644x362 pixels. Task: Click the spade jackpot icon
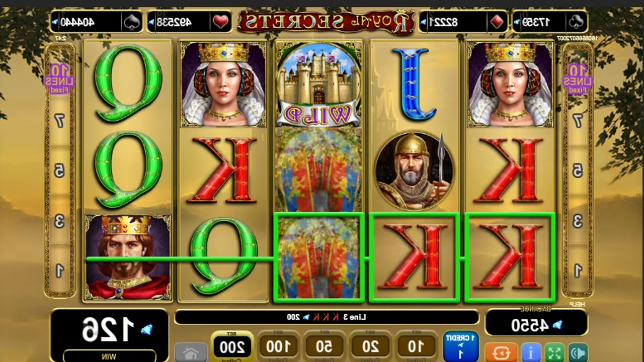(x=131, y=22)
